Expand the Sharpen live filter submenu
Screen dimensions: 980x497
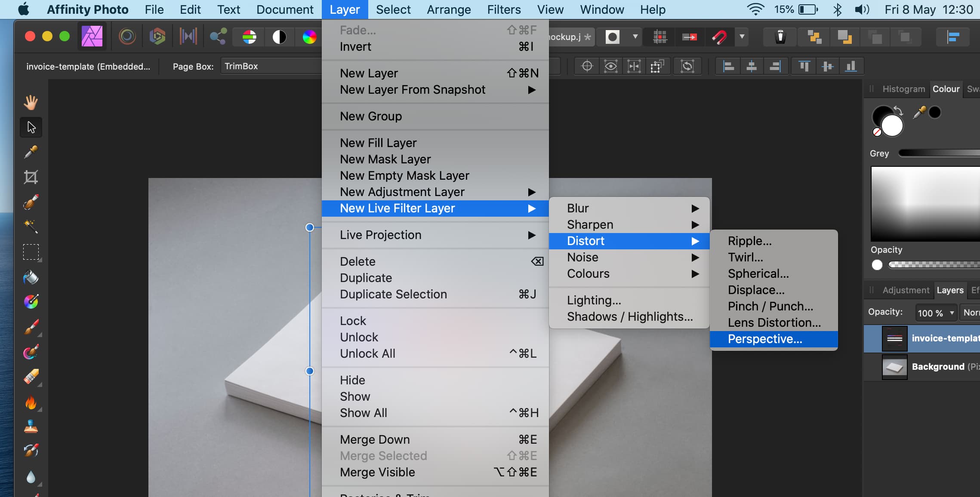coord(629,224)
